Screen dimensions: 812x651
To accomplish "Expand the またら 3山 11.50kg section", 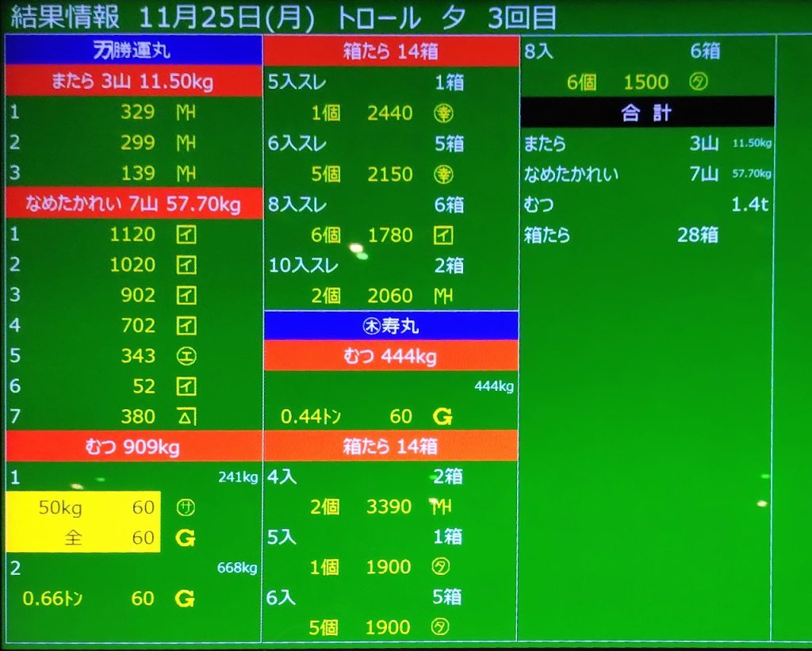I will [x=133, y=82].
